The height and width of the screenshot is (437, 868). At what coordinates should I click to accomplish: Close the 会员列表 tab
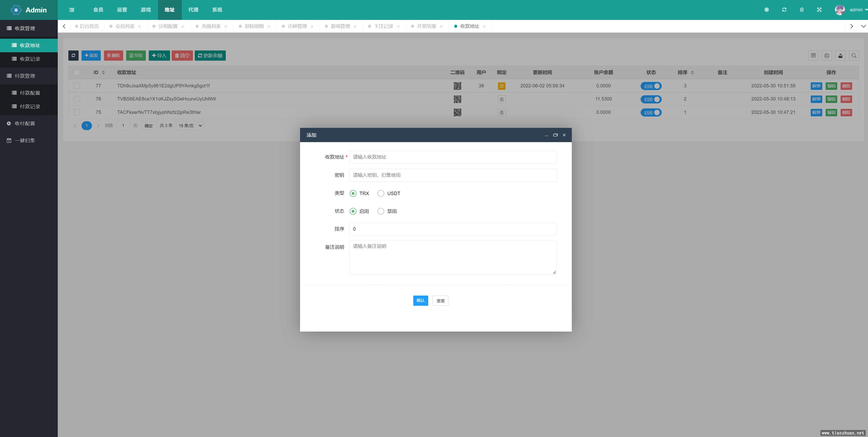[x=139, y=26]
